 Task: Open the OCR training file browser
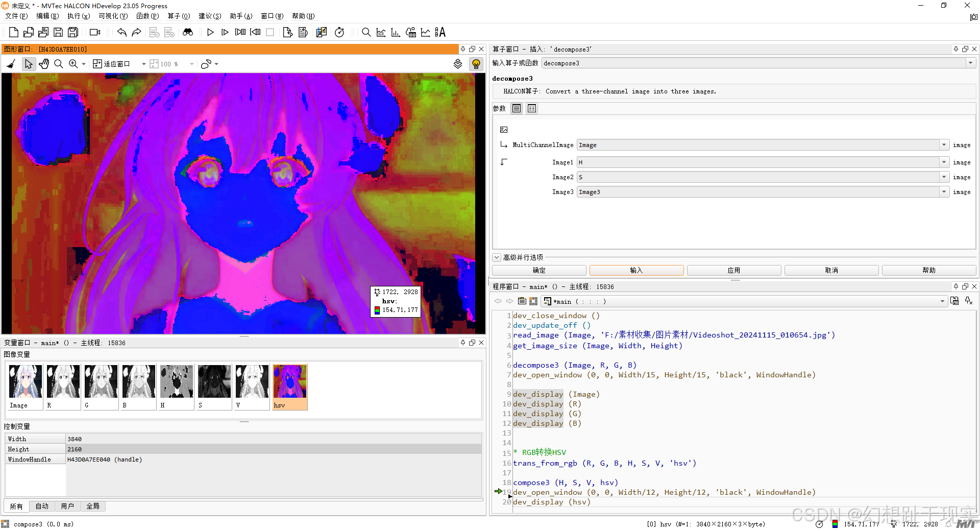click(x=440, y=32)
